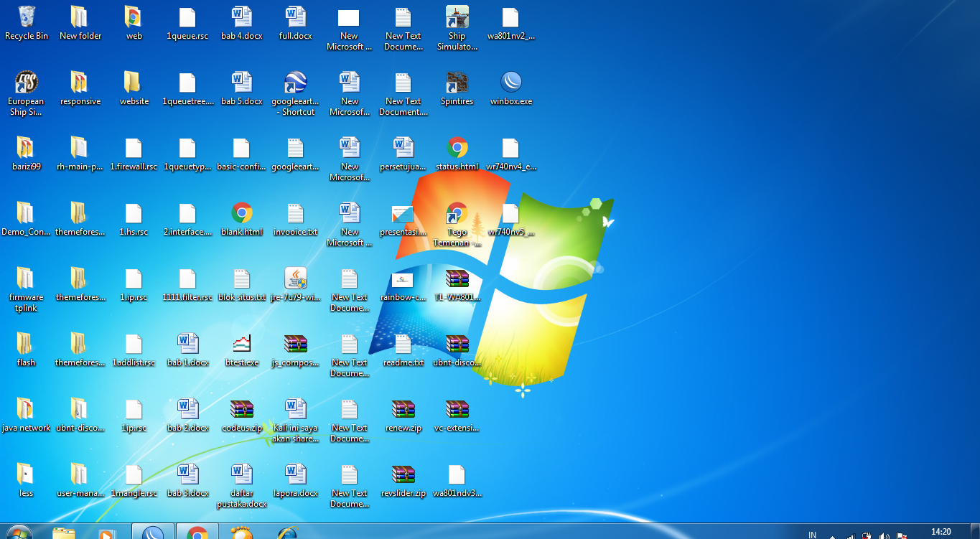
Task: Select the 1mangle.rsc file
Action: (x=134, y=474)
